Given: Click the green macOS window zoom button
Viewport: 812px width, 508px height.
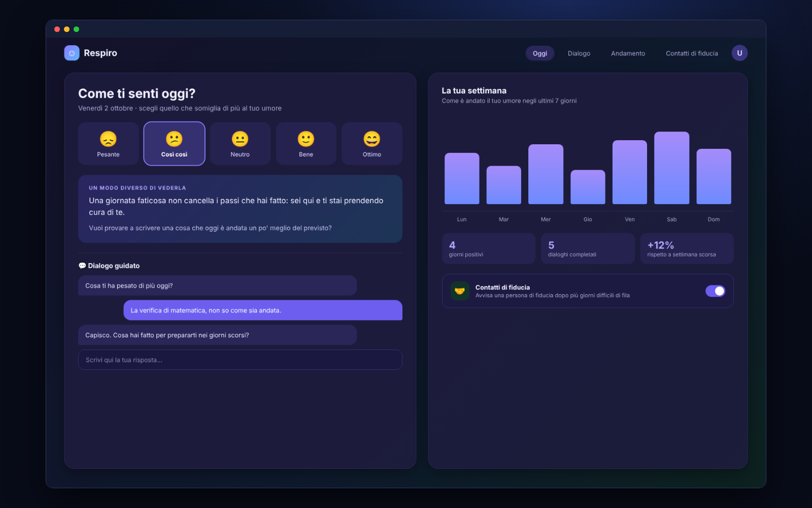Looking at the screenshot, I should (76, 29).
